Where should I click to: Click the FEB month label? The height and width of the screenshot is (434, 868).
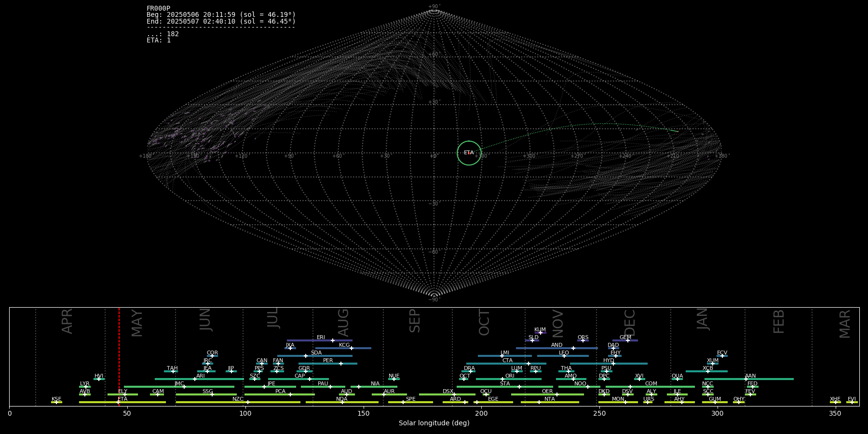coord(779,322)
